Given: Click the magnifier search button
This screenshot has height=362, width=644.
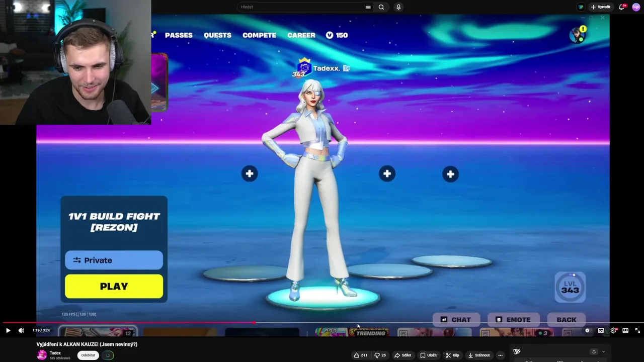Looking at the screenshot, I should [x=381, y=7].
